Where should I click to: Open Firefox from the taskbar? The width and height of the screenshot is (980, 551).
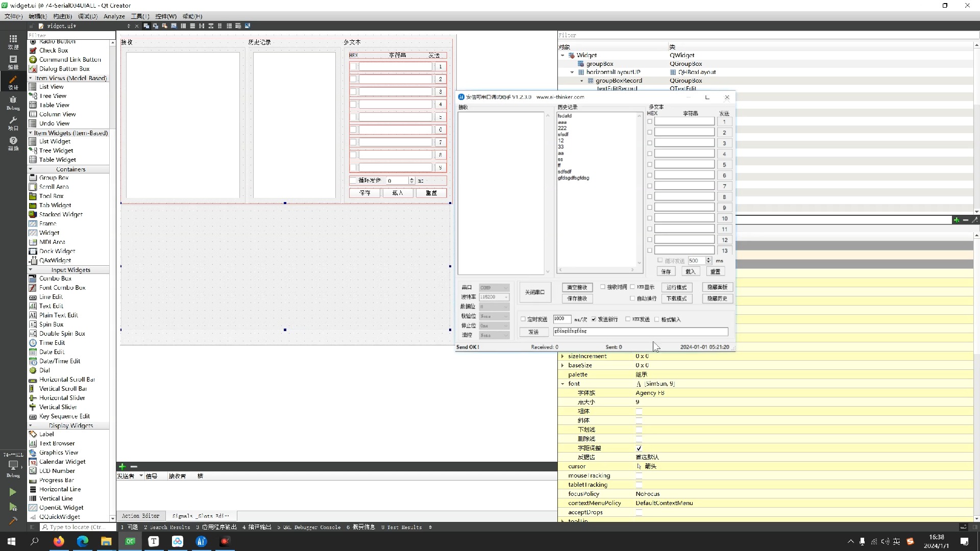click(x=59, y=541)
